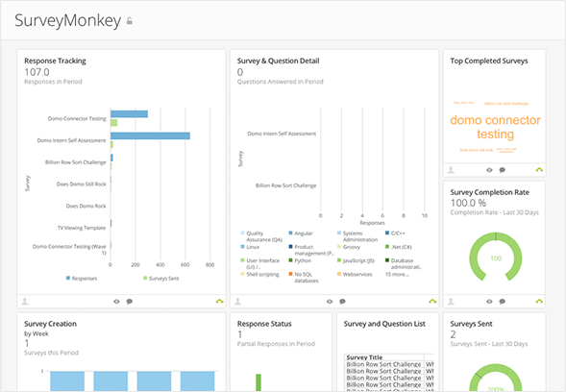Toggle eye icon on Survey & Question Detail card
The width and height of the screenshot is (566, 392).
330,302
